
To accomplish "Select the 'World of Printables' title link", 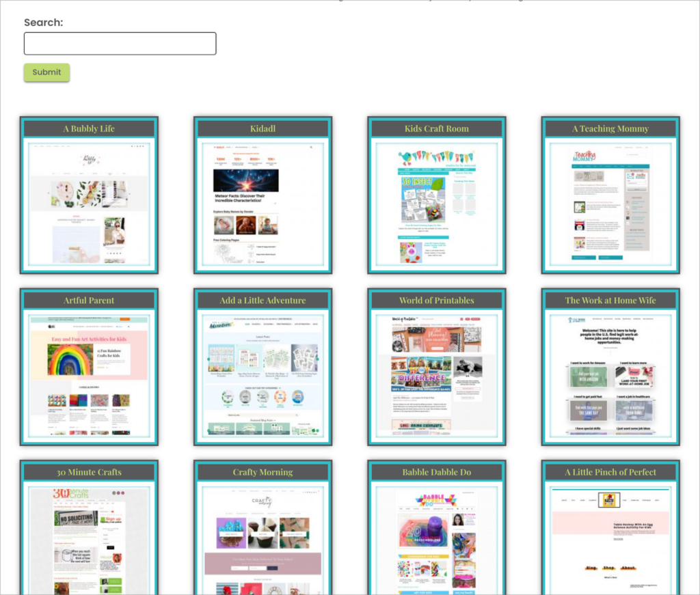I will coord(435,300).
